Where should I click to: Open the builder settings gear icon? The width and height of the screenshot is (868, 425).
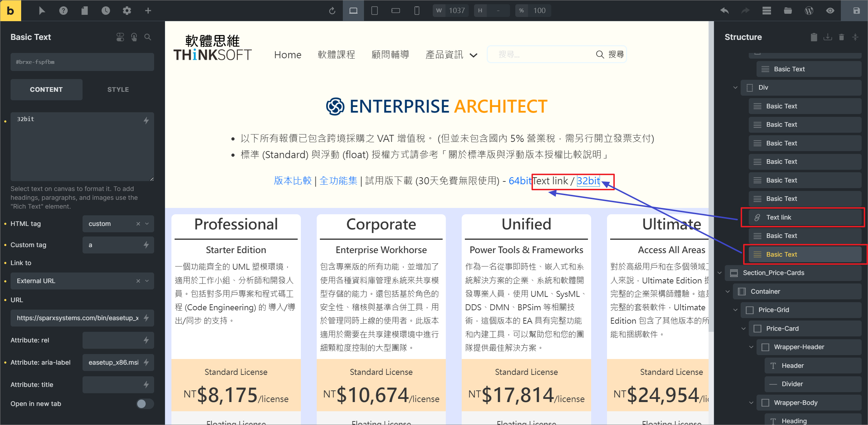tap(127, 11)
